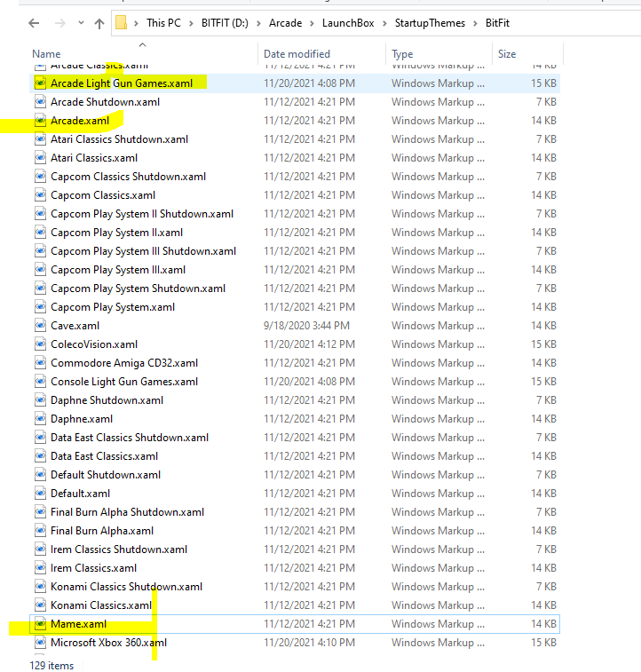Expand chevron after StartupThemes breadcrumb
Image resolution: width=641 pixels, height=672 pixels.
point(475,23)
